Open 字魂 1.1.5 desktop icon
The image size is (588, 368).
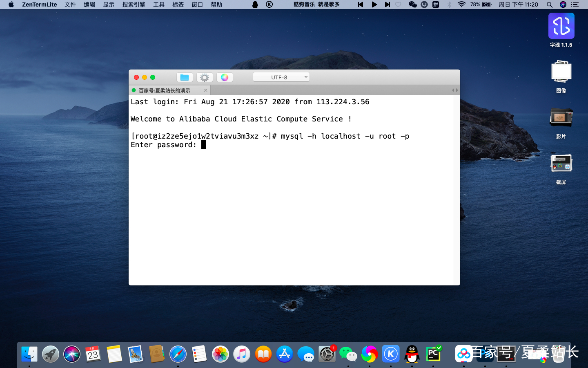(x=561, y=30)
